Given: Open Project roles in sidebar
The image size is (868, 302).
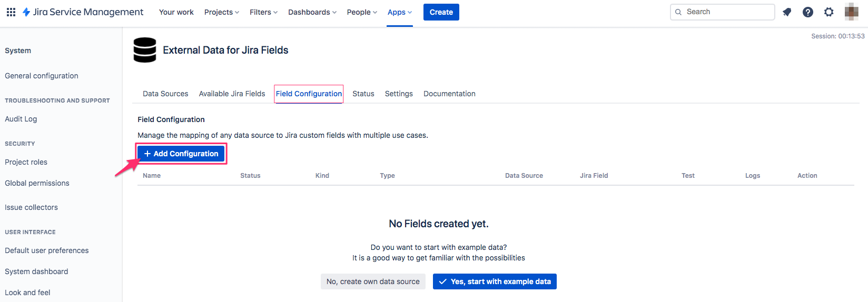Looking at the screenshot, I should pos(26,162).
